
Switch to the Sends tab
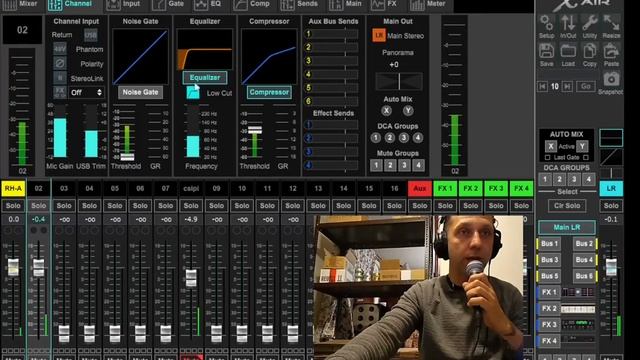click(x=299, y=4)
